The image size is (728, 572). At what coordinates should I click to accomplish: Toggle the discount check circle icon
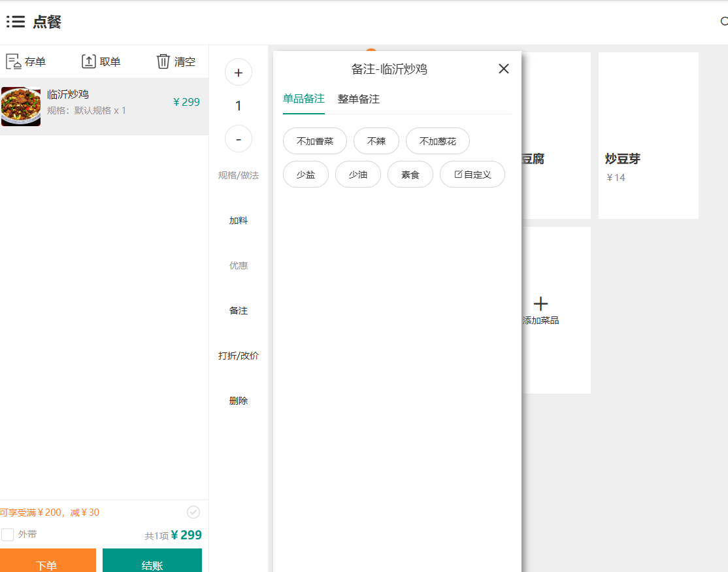coord(193,512)
